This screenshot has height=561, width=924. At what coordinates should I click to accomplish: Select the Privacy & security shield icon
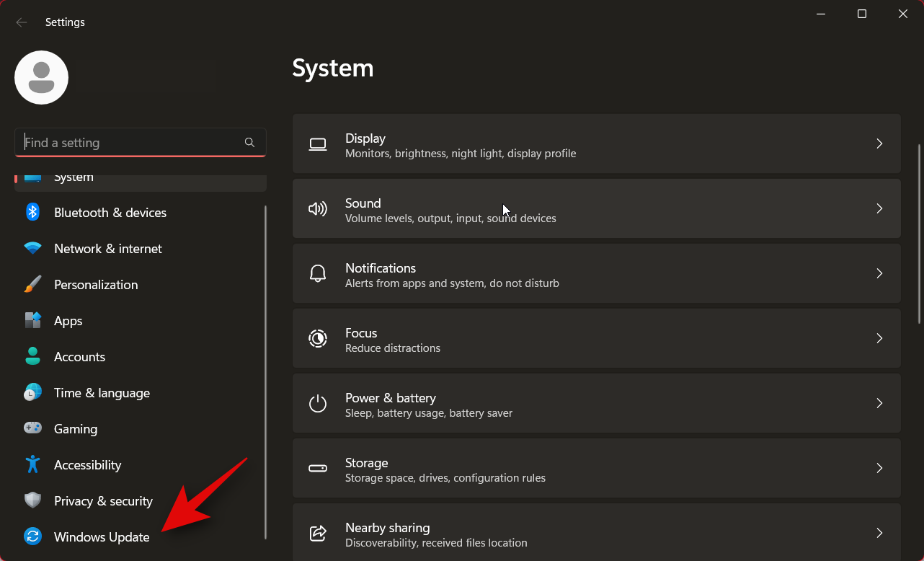[x=32, y=500]
